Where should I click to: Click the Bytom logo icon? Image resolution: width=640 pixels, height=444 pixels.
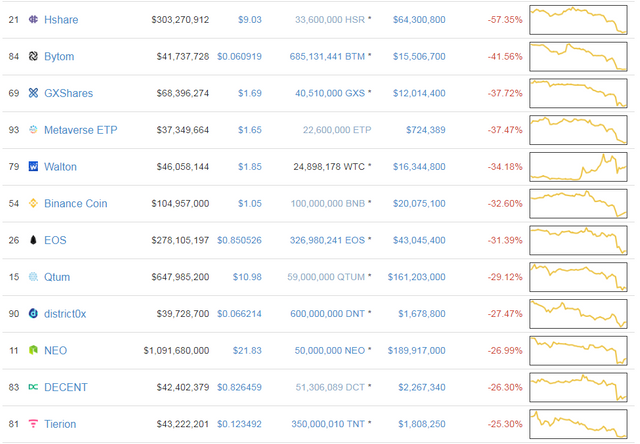(x=34, y=56)
